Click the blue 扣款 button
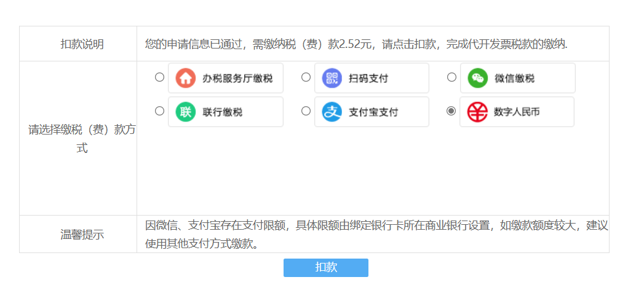The width and height of the screenshot is (644, 285). click(x=326, y=267)
